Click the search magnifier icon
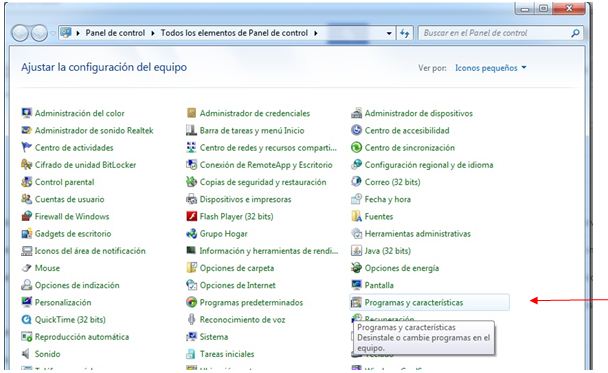Image resolution: width=608 pixels, height=373 pixels. point(576,33)
